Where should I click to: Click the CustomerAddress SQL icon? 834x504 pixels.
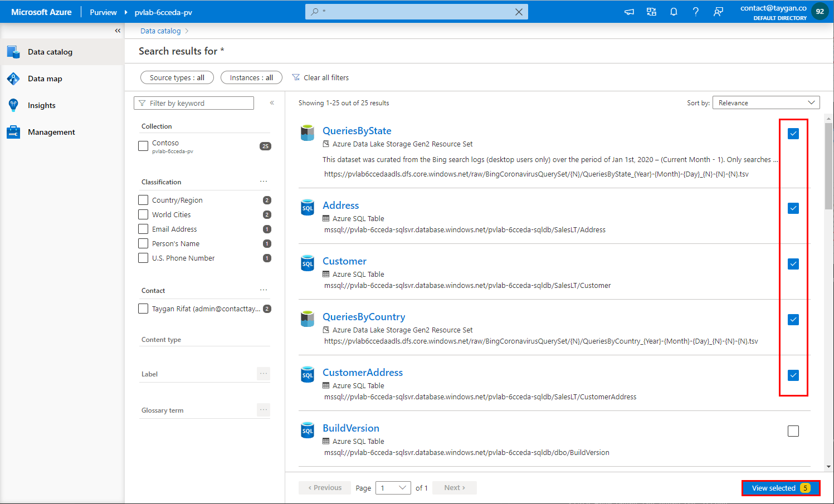click(x=308, y=374)
